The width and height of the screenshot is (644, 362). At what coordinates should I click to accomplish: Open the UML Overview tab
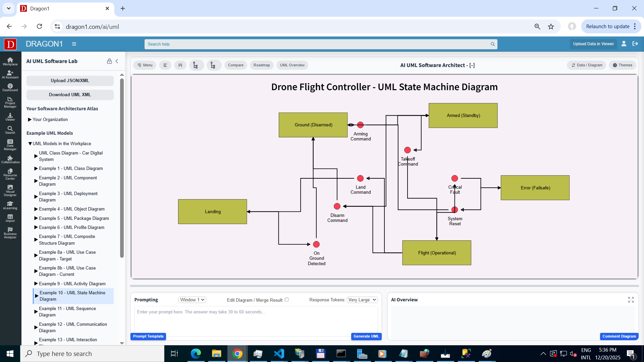pyautogui.click(x=292, y=65)
